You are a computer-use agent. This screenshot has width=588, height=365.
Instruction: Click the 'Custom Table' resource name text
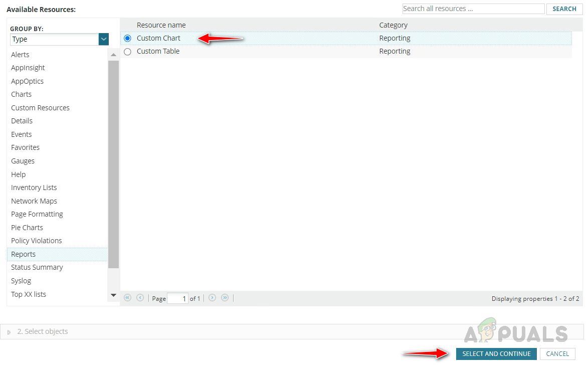[158, 52]
